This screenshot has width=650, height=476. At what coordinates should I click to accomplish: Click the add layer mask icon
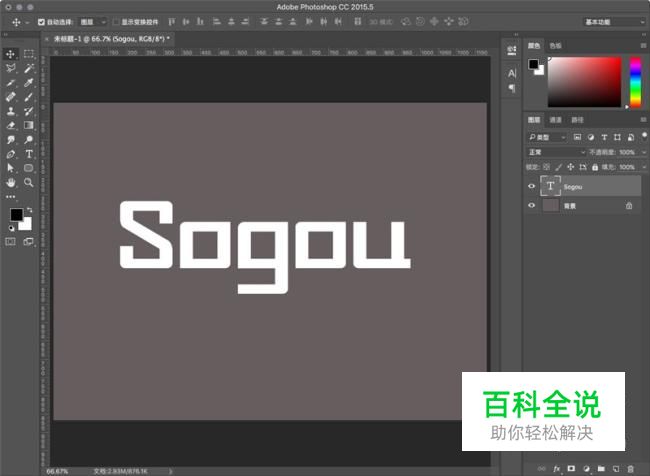(x=570, y=467)
